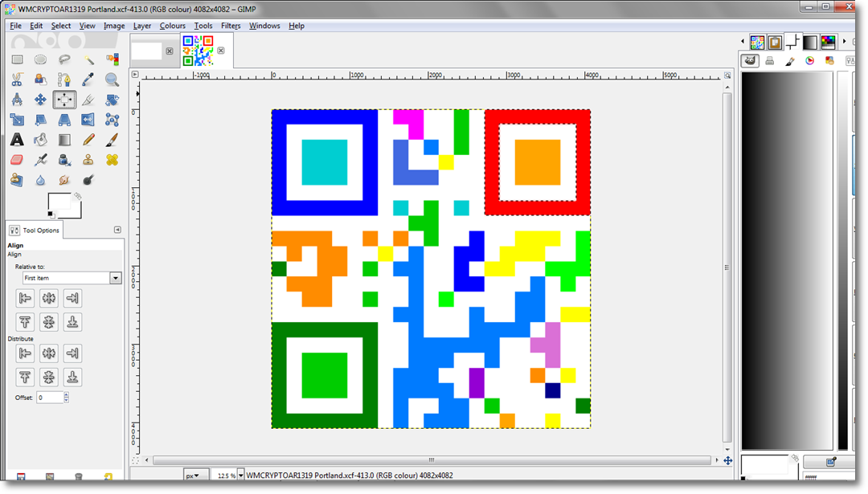The height and width of the screenshot is (494, 868).
Task: Pick the Blend gradient tool
Action: pos(64,140)
